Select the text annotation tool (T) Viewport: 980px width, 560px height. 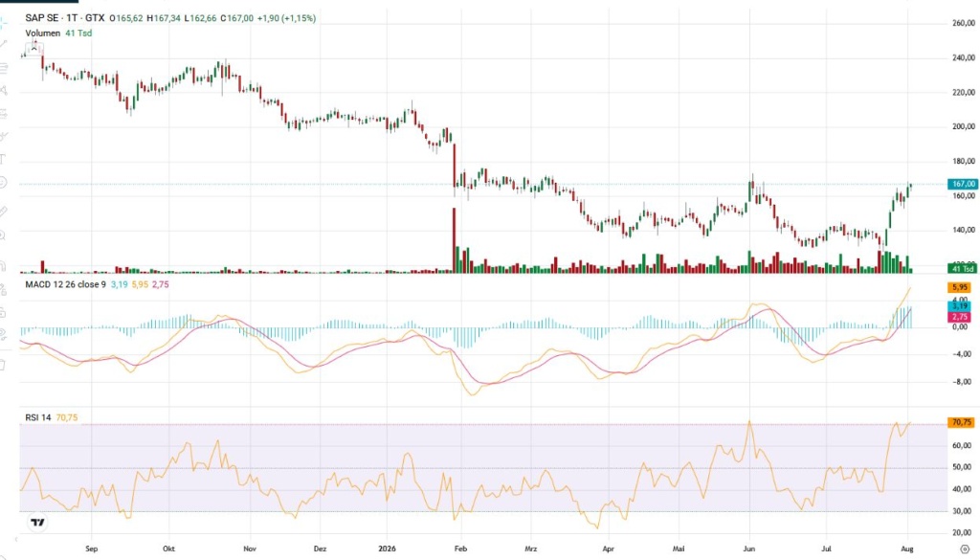[x=3, y=159]
